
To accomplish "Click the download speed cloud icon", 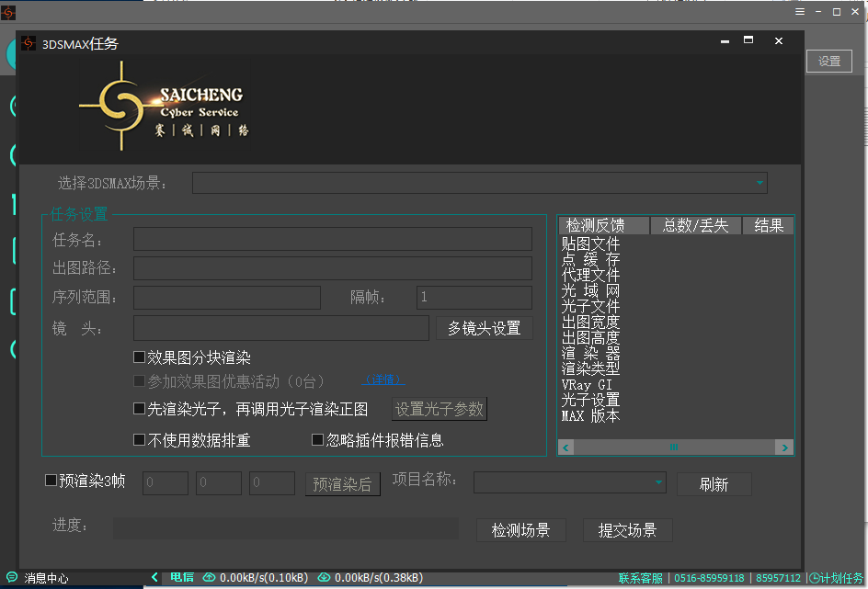I will pos(324,578).
